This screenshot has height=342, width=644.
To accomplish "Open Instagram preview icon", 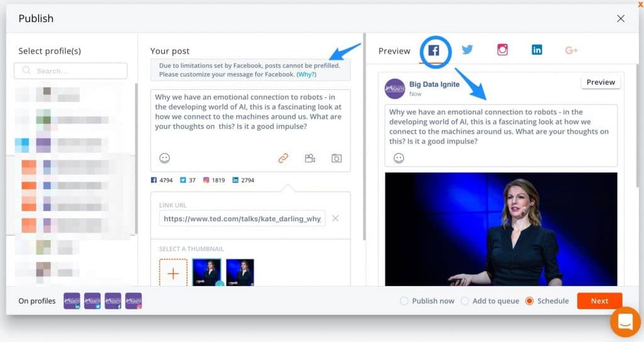I will (502, 50).
